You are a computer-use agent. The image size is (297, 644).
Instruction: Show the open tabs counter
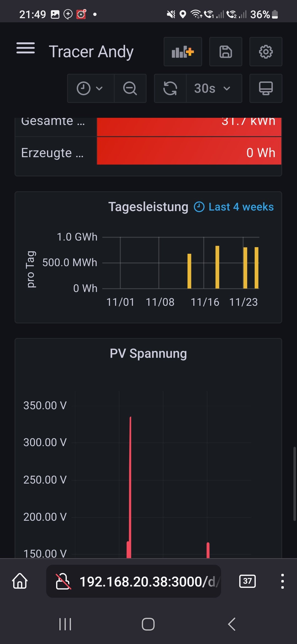point(248,581)
